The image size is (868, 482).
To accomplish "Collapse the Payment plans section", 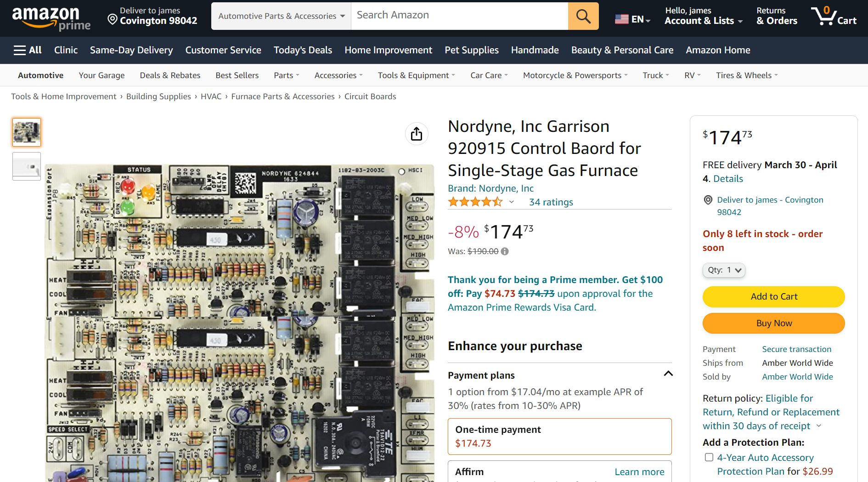I will tap(668, 374).
